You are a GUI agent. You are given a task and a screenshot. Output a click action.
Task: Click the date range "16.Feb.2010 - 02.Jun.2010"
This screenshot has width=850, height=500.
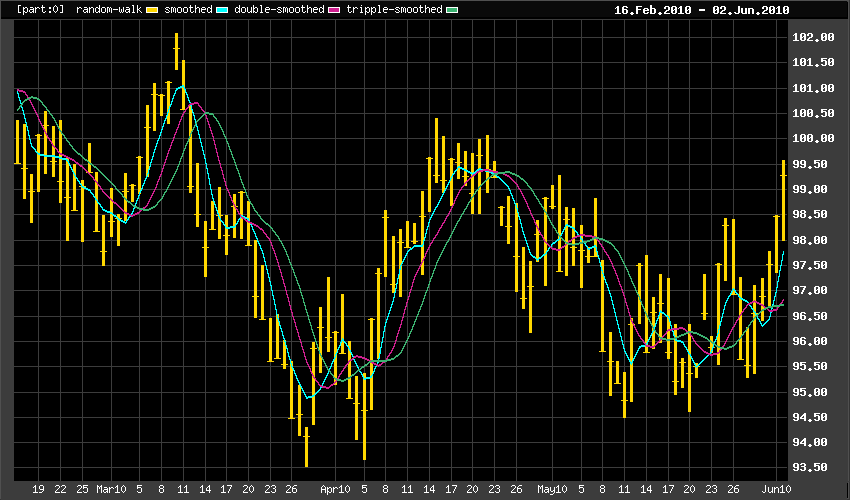(x=701, y=10)
